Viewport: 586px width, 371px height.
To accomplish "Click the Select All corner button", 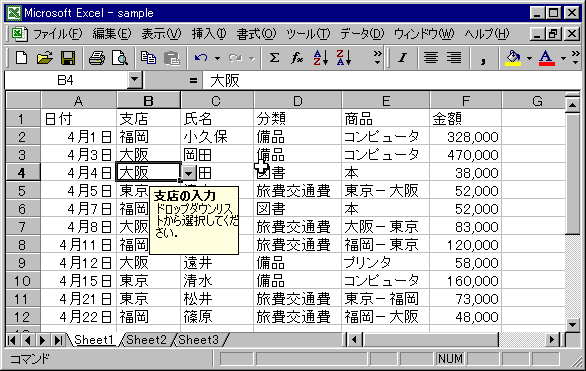I will tap(23, 100).
